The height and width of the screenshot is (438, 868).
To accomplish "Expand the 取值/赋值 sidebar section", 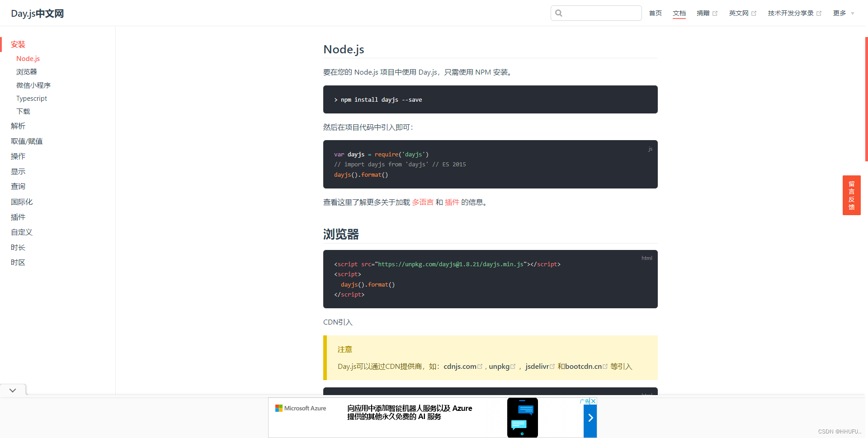I will coord(27,141).
